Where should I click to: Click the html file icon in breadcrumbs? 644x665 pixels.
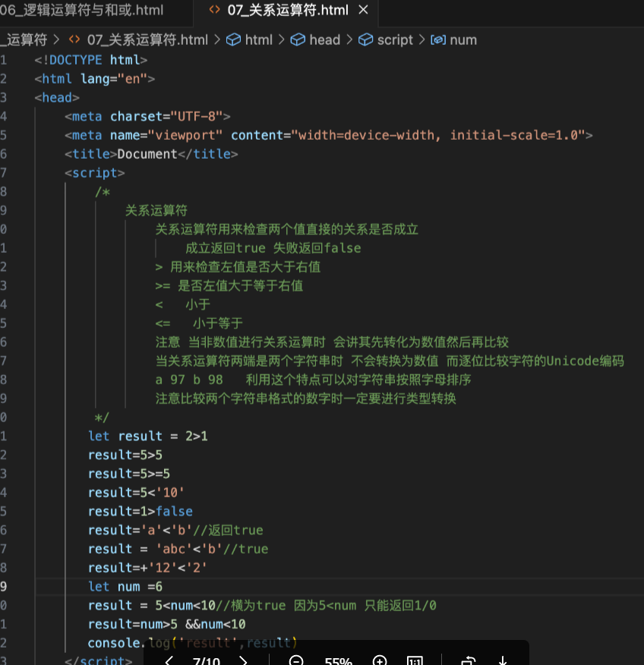[x=74, y=39]
